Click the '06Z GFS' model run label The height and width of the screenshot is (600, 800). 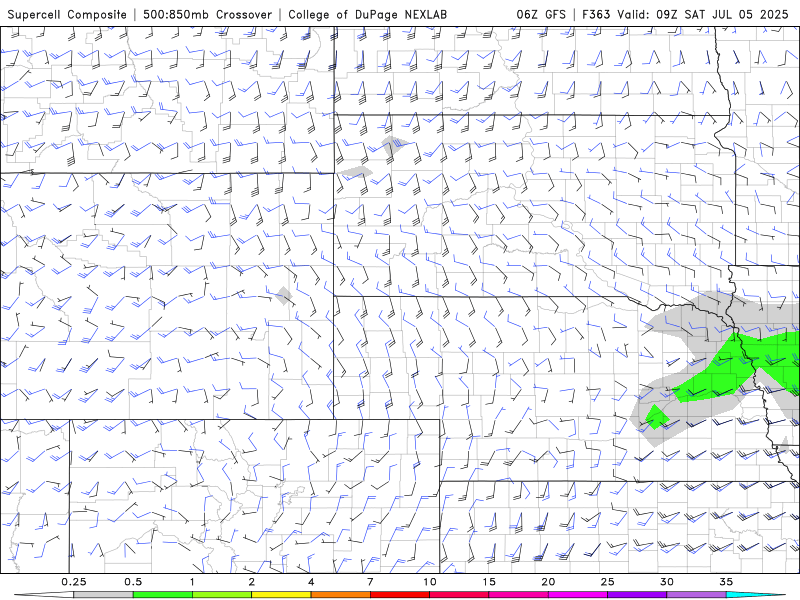(x=541, y=15)
